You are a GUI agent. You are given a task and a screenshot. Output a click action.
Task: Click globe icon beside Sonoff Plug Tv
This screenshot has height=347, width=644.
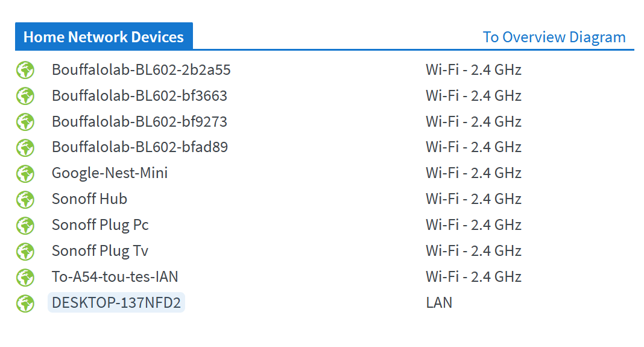(25, 251)
